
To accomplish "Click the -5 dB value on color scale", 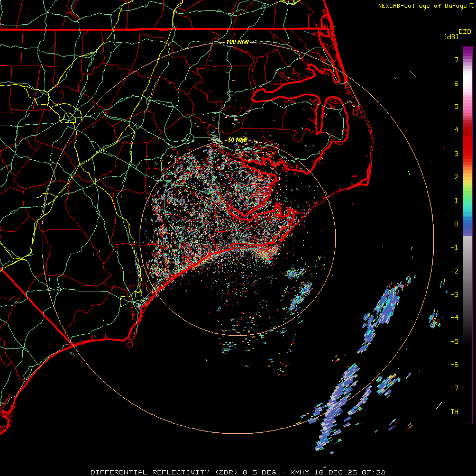I will pyautogui.click(x=454, y=342).
